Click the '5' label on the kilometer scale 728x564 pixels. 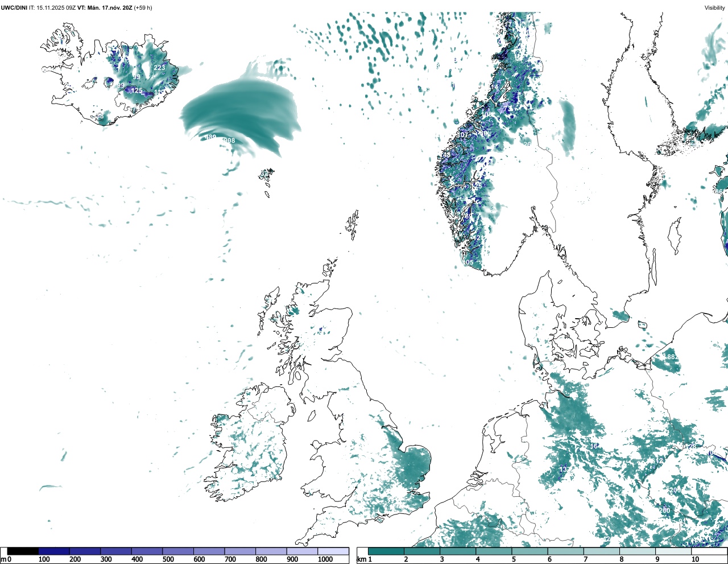tap(514, 559)
